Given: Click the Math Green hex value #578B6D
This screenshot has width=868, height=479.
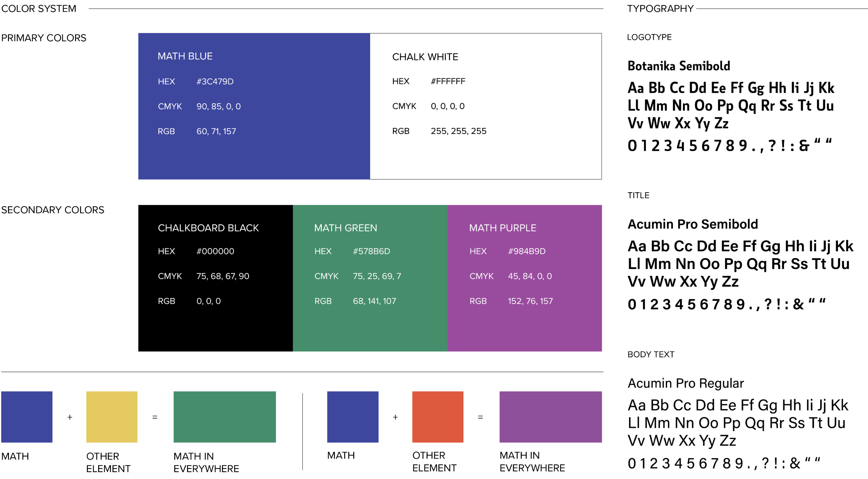Looking at the screenshot, I should (371, 251).
